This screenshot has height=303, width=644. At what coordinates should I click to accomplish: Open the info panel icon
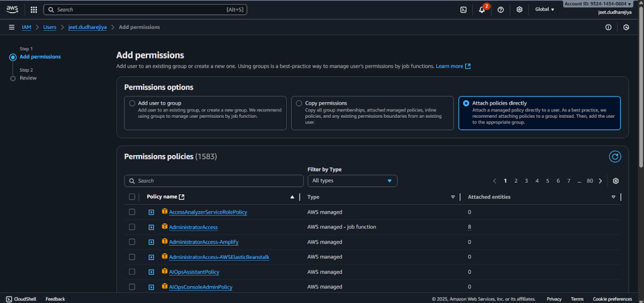click(608, 27)
